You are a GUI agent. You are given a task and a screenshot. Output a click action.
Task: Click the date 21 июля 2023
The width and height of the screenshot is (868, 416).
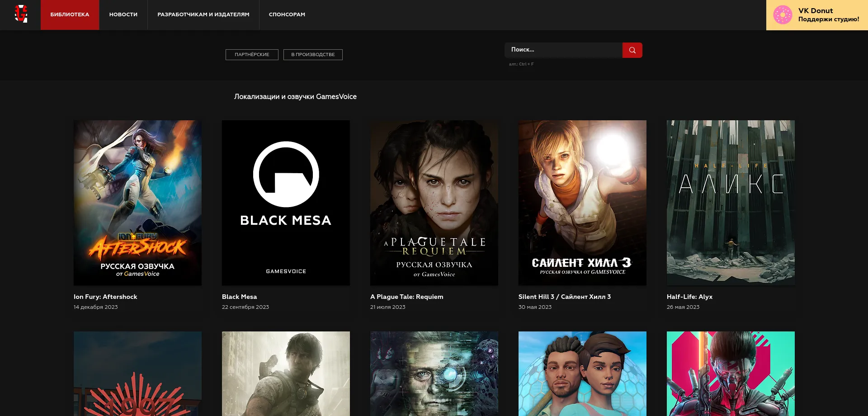coord(387,307)
